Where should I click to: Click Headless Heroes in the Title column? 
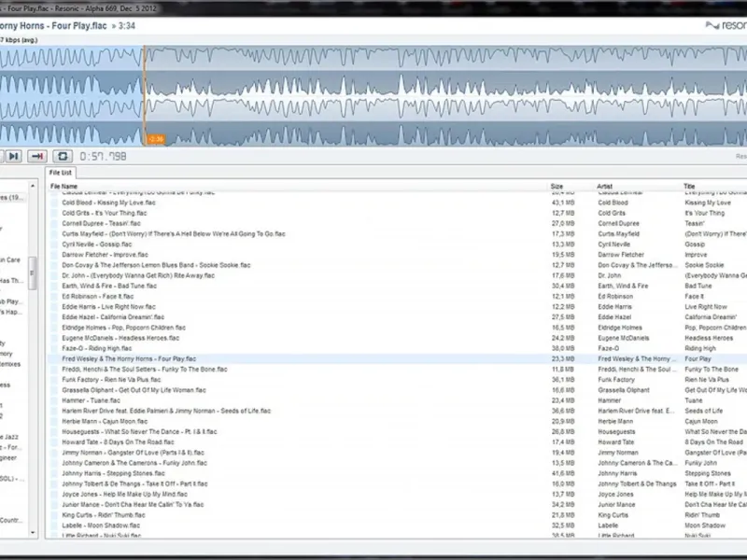[709, 338]
